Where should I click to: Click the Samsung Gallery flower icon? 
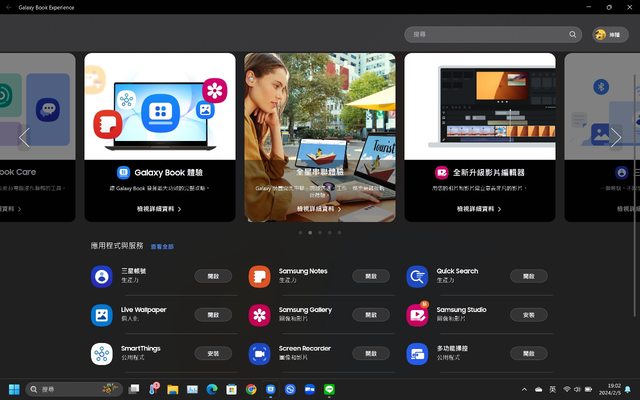(x=259, y=315)
